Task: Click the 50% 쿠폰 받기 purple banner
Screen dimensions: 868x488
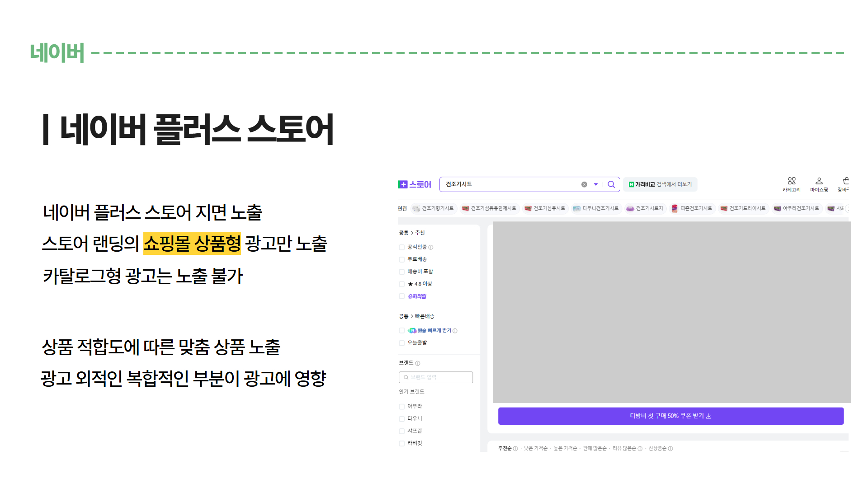Action: [x=670, y=416]
